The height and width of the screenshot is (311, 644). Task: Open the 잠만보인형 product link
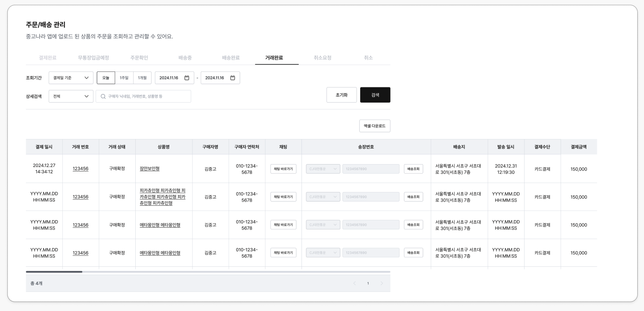pos(150,168)
